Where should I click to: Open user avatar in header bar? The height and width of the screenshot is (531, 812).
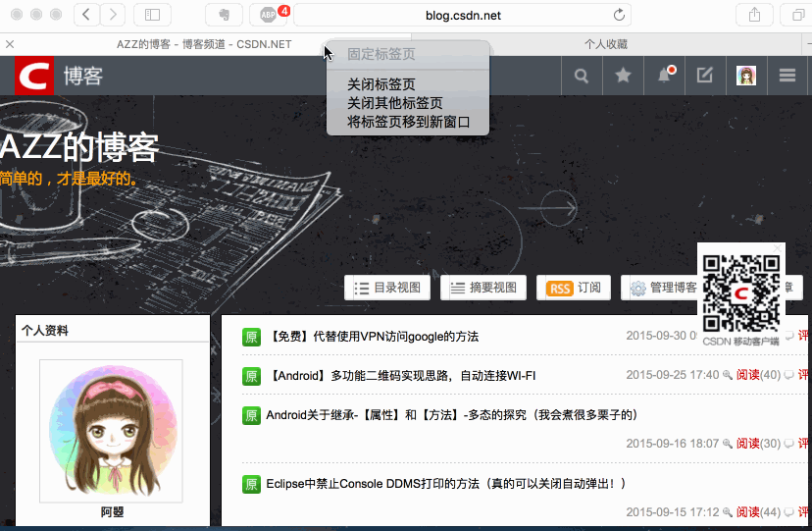click(x=746, y=76)
